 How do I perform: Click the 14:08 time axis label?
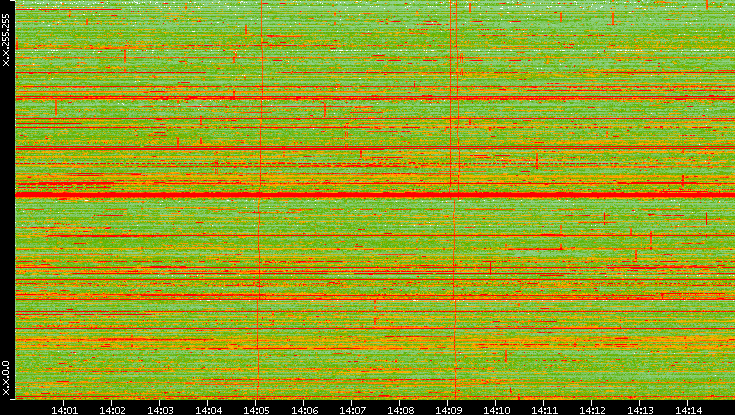click(400, 410)
